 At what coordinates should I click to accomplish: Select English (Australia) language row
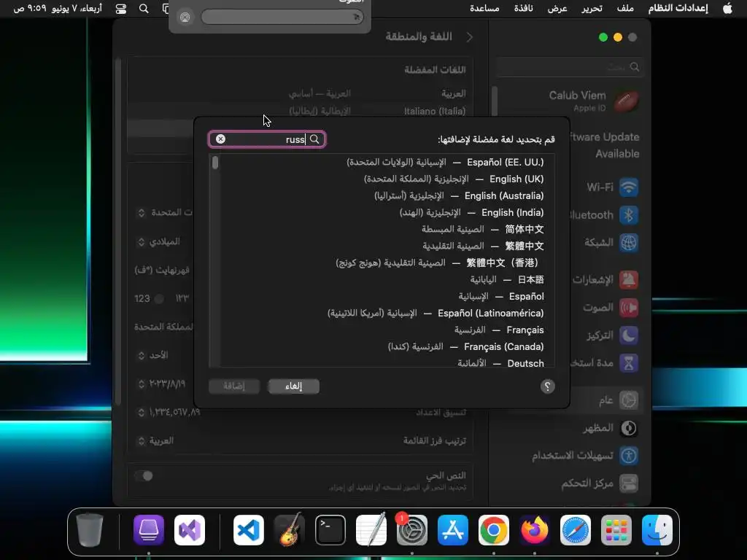coord(382,195)
